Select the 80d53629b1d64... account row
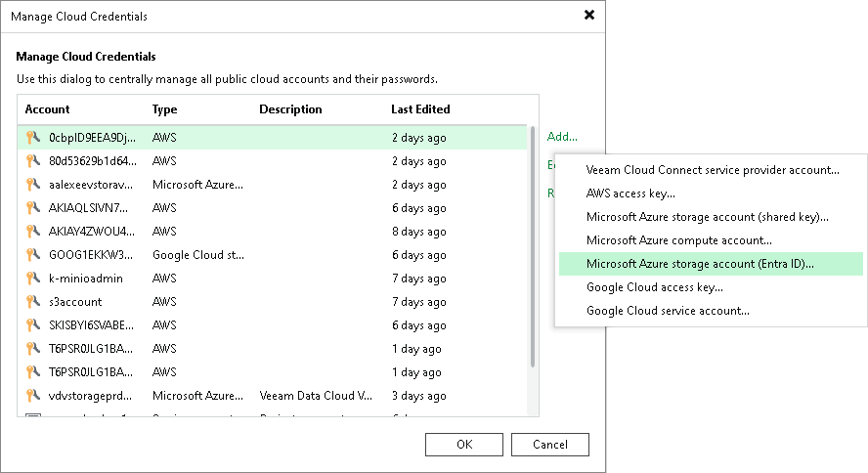This screenshot has height=473, width=868. click(272, 161)
